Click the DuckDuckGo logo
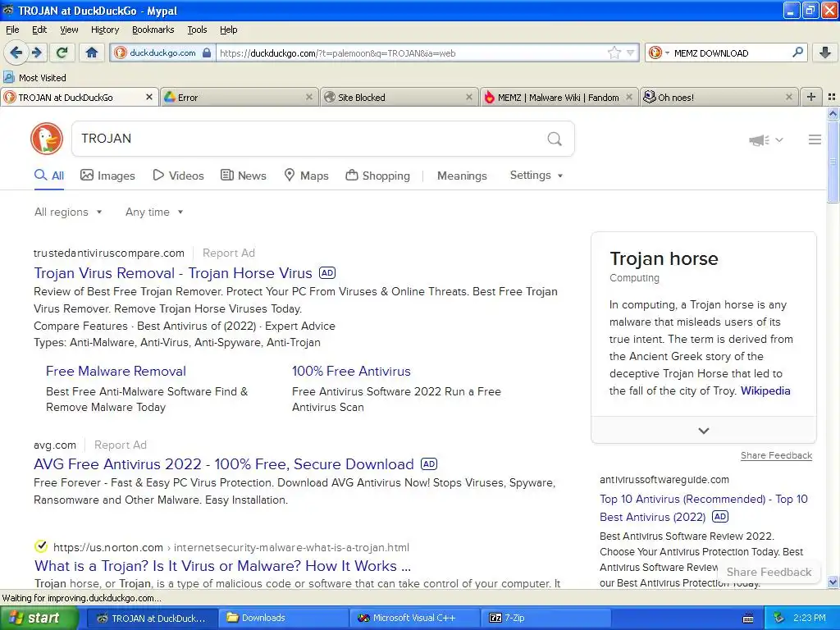This screenshot has width=840, height=630. [x=47, y=138]
